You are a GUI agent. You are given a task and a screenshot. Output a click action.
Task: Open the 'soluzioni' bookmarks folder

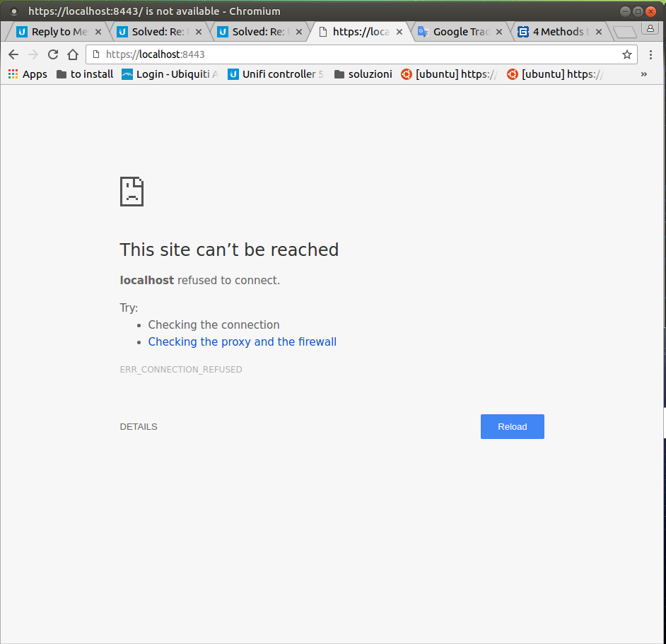pyautogui.click(x=363, y=74)
